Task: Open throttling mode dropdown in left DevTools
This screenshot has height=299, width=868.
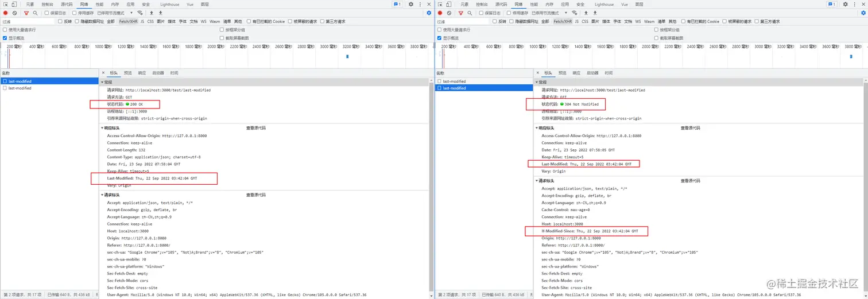Action: click(115, 13)
